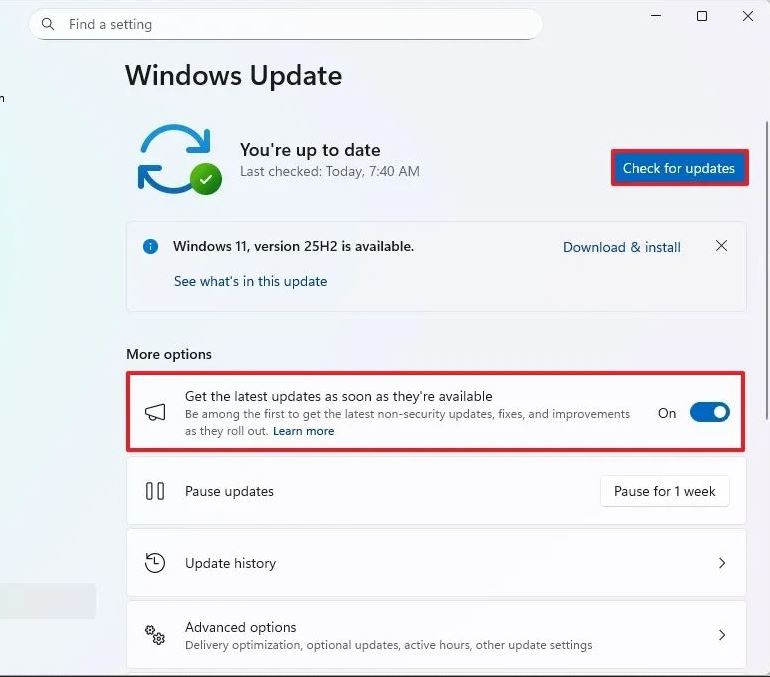Expand Update history using its chevron
Viewport: 770px width, 677px height.
point(721,563)
